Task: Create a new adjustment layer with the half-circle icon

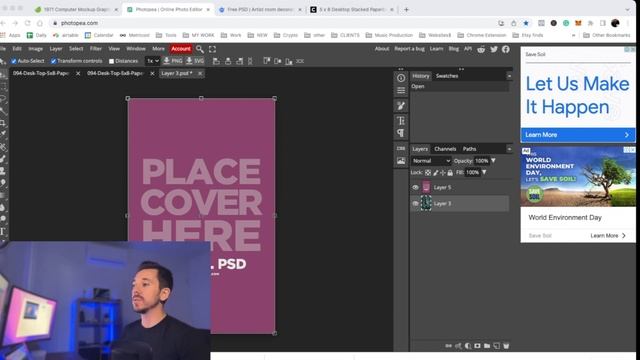Action: [468, 346]
